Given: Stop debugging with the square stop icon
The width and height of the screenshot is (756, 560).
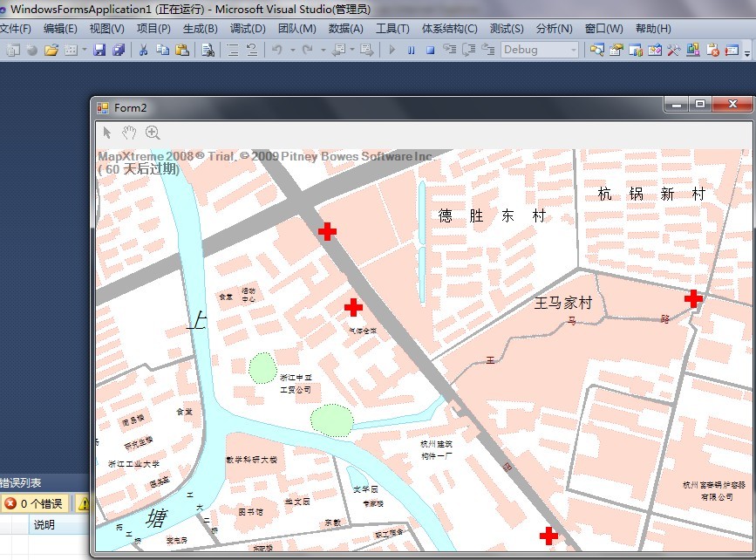Looking at the screenshot, I should 430,50.
